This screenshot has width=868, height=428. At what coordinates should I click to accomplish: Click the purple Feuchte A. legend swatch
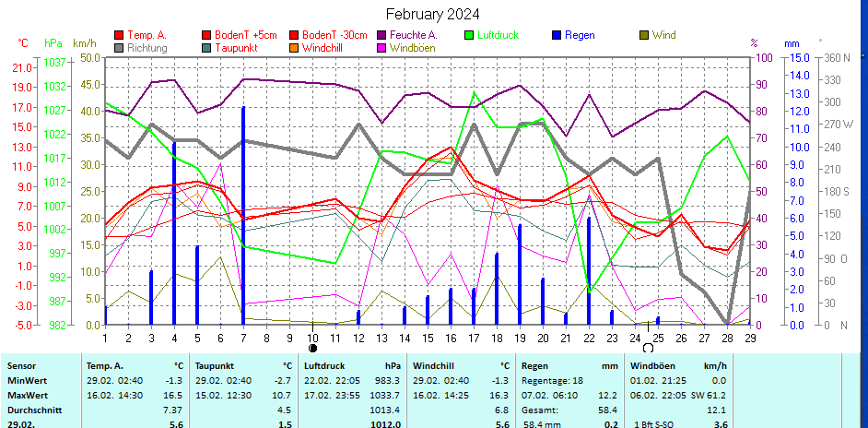[x=381, y=35]
